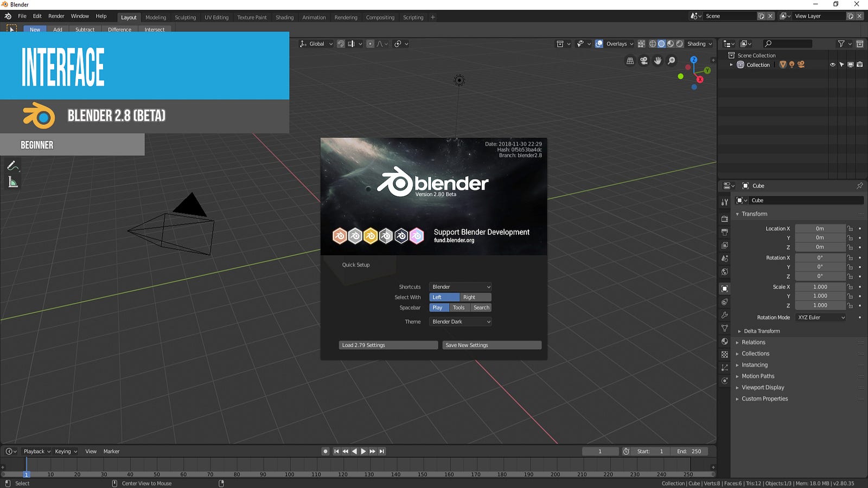Open the timeline Playback menu

(37, 452)
